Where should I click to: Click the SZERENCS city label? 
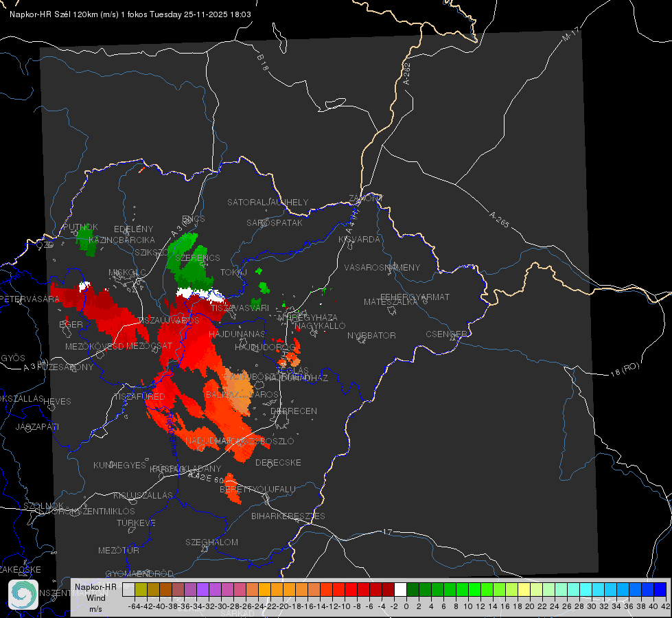click(x=198, y=257)
